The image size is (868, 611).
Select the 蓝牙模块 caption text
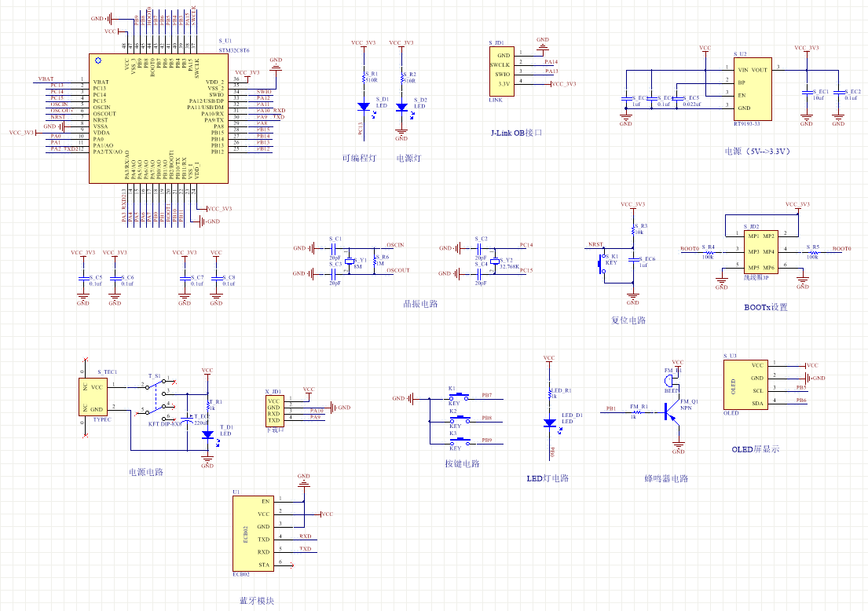[257, 601]
